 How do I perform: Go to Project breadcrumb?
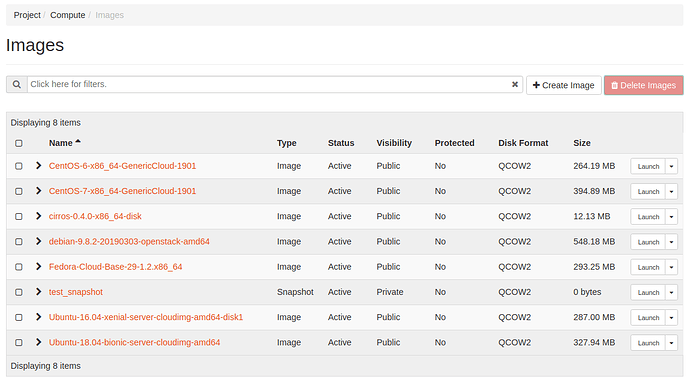tap(27, 15)
